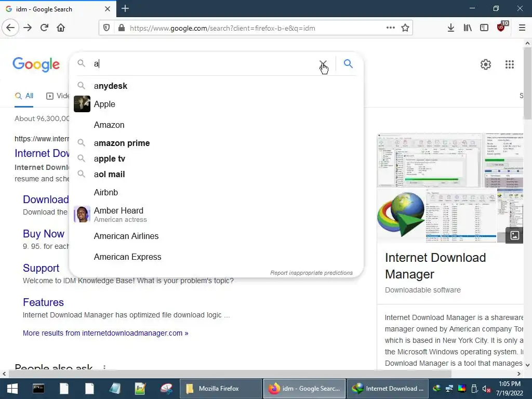Choose the American Airlines suggestion
532x399 pixels.
tap(216, 236)
